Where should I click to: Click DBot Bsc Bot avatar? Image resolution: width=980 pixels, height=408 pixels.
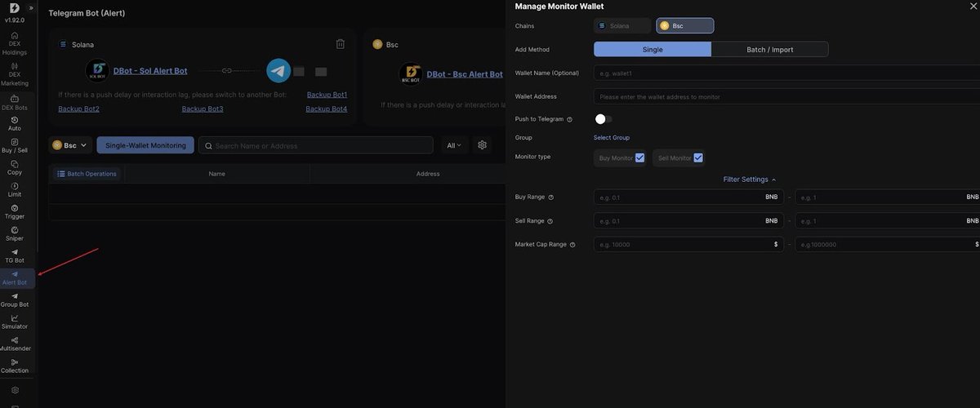tap(411, 74)
